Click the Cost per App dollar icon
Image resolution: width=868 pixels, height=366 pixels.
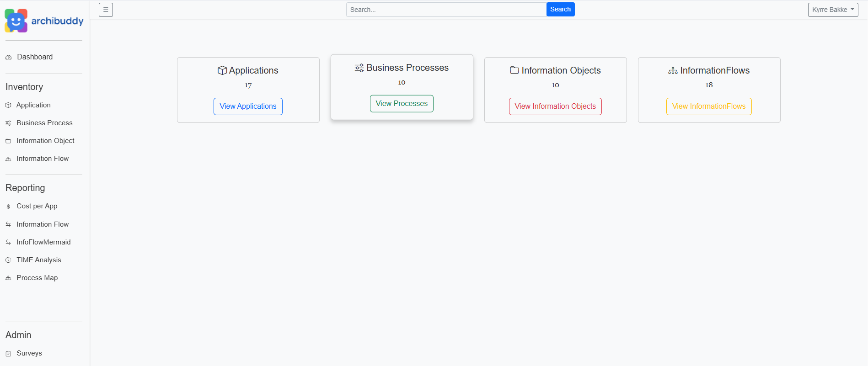(x=8, y=207)
